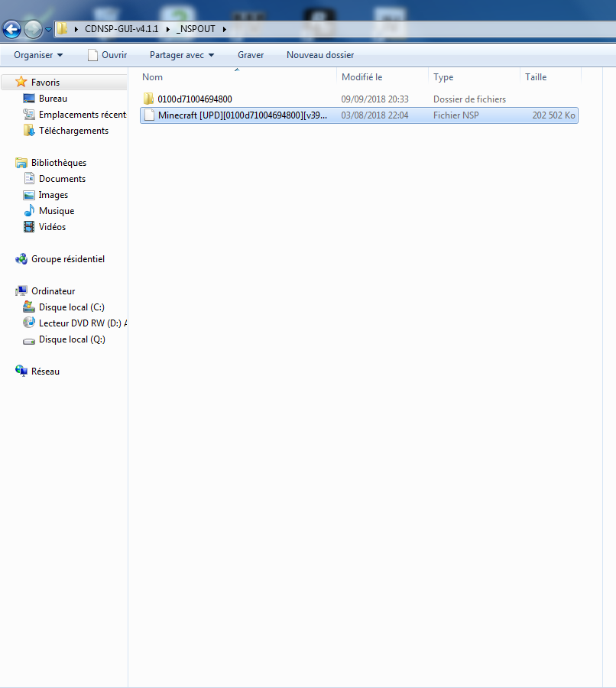
Task: Click the 202 502 Ko size cell
Action: (553, 115)
